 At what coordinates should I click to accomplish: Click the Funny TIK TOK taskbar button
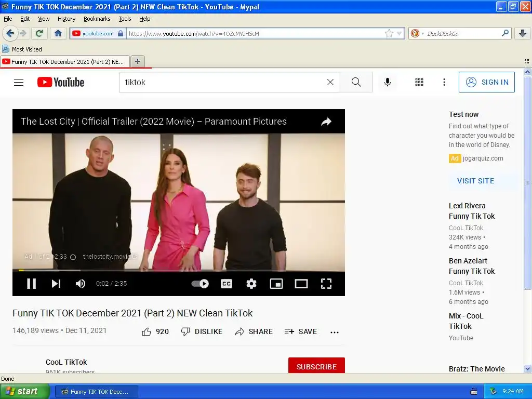(x=96, y=392)
